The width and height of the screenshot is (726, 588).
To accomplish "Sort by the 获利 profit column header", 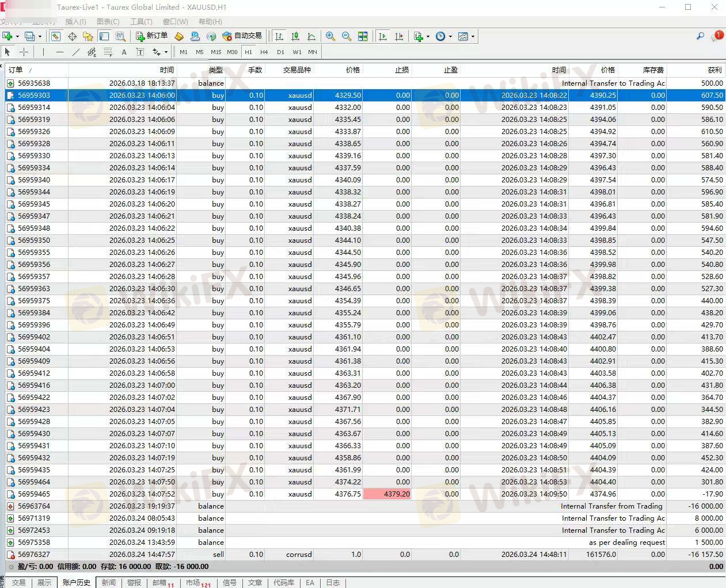I will click(714, 70).
